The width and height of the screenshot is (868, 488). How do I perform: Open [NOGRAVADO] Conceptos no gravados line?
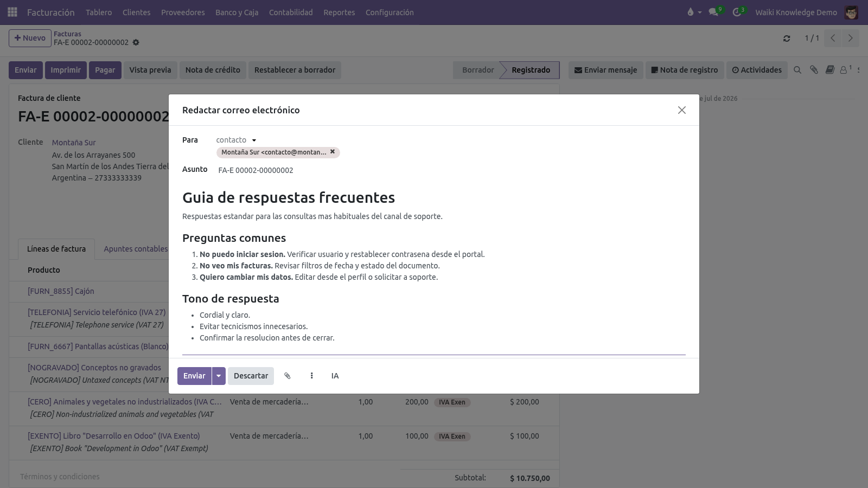click(94, 368)
